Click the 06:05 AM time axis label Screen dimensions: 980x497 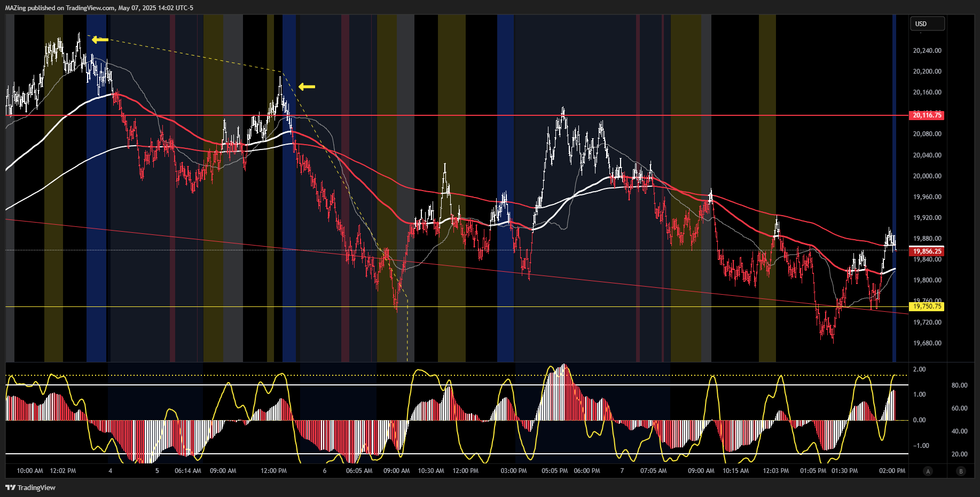coord(359,471)
